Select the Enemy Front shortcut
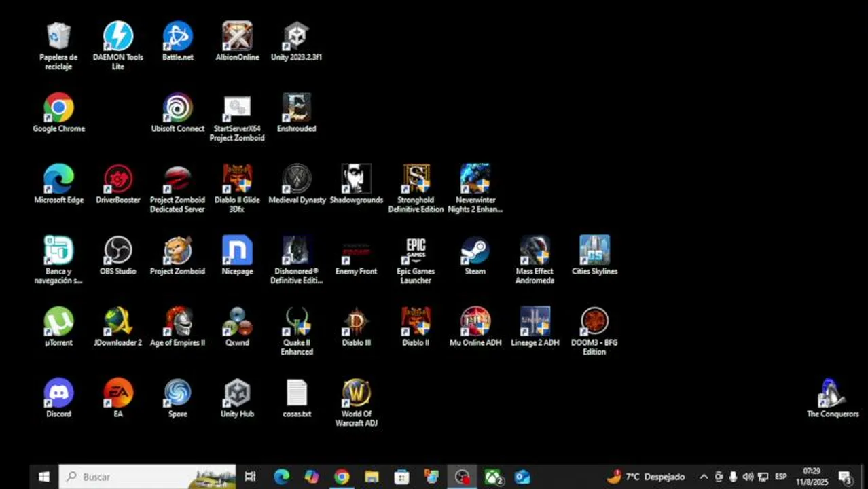 (x=356, y=255)
